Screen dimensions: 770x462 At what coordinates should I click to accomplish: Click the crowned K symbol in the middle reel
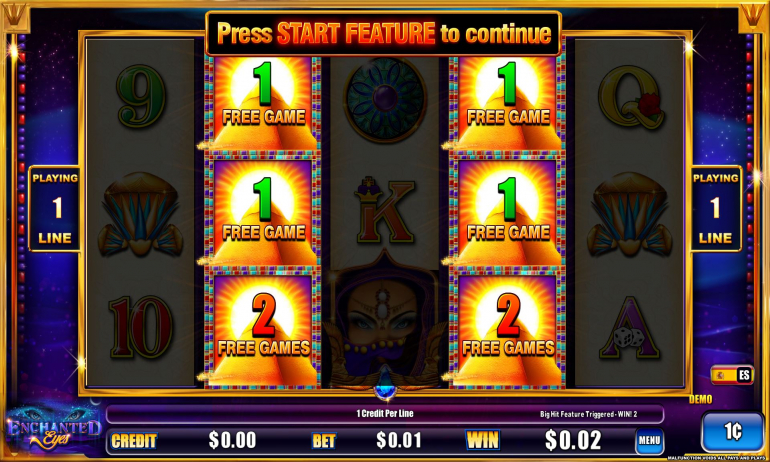coord(385,211)
